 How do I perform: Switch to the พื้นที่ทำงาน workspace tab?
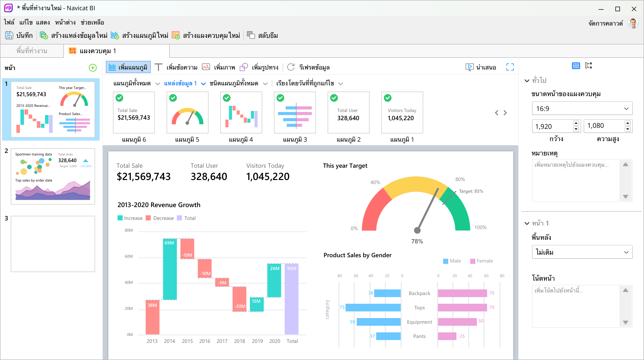(x=32, y=51)
